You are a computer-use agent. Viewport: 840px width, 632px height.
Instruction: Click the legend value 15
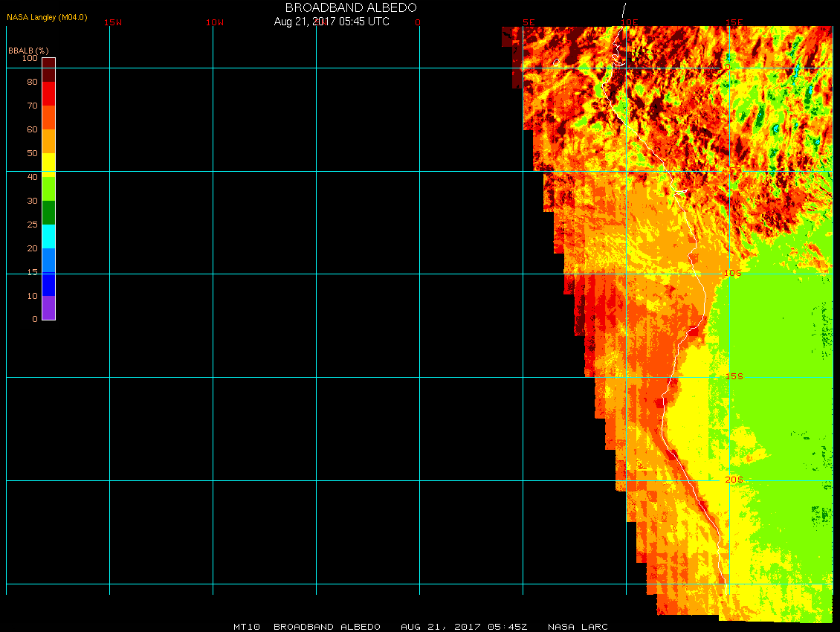coord(33,272)
